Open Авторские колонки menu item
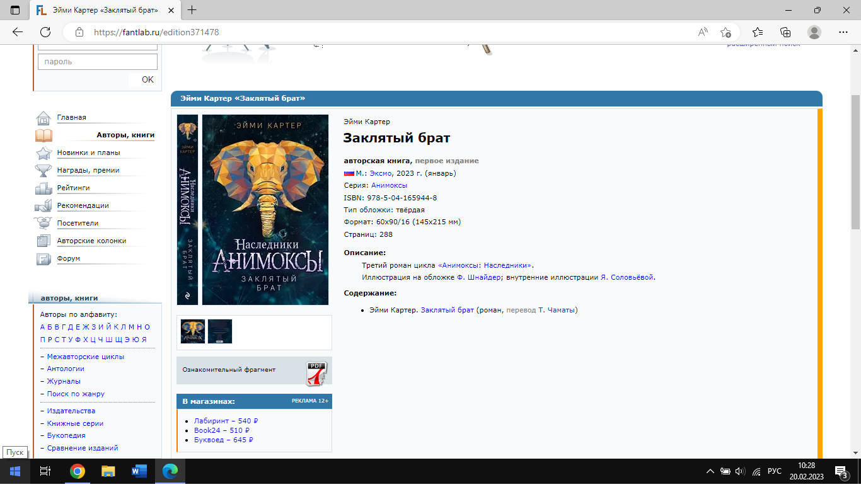861x504 pixels. point(91,241)
